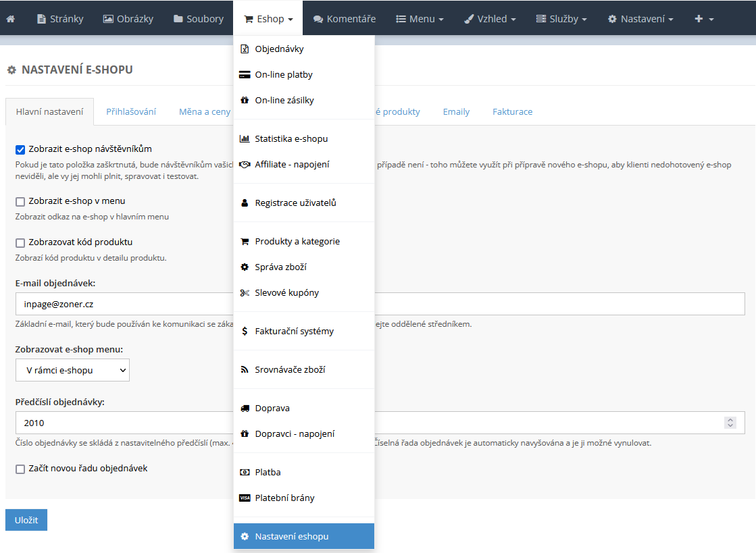
Task: Click the dollar icon for Fakturační systémy
Action: pyautogui.click(x=245, y=332)
